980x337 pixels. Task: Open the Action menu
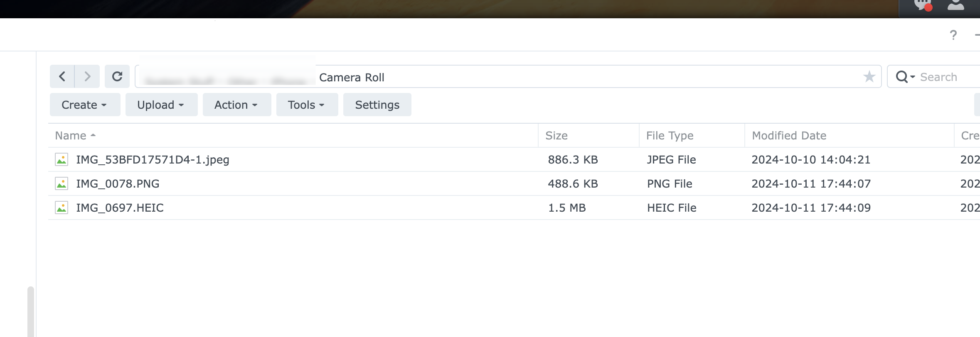[236, 105]
